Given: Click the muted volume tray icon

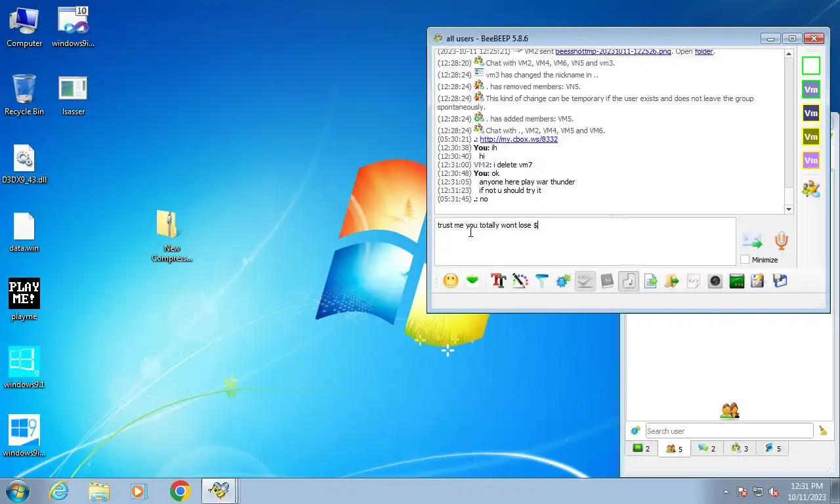Looking at the screenshot, I should [x=774, y=492].
